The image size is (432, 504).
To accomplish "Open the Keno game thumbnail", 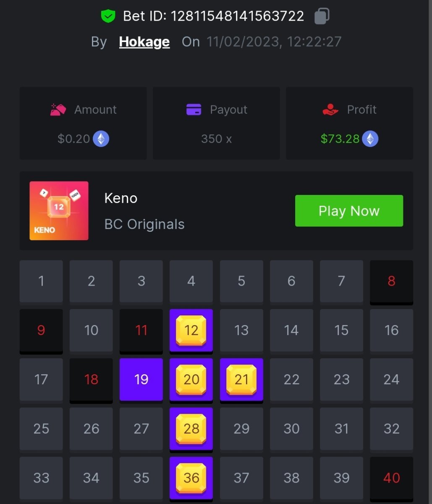I will [x=59, y=211].
